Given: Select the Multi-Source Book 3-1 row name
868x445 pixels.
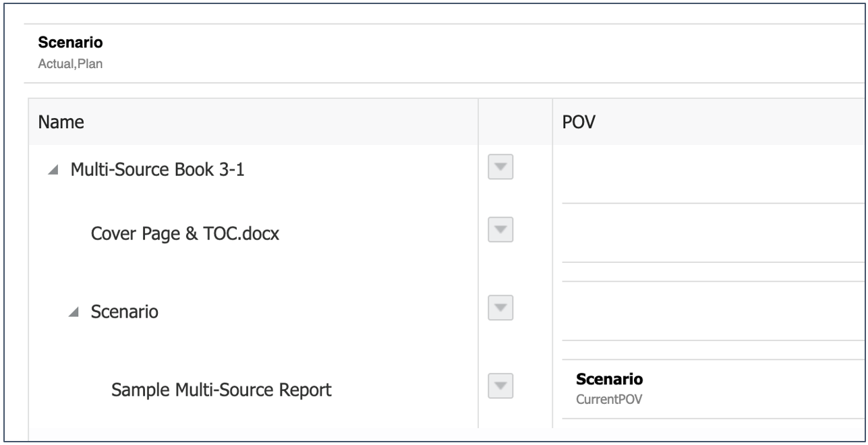Looking at the screenshot, I should pos(157,169).
